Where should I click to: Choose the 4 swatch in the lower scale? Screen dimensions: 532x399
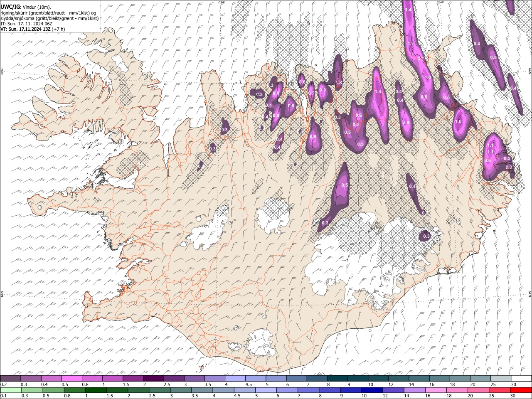tap(223, 390)
